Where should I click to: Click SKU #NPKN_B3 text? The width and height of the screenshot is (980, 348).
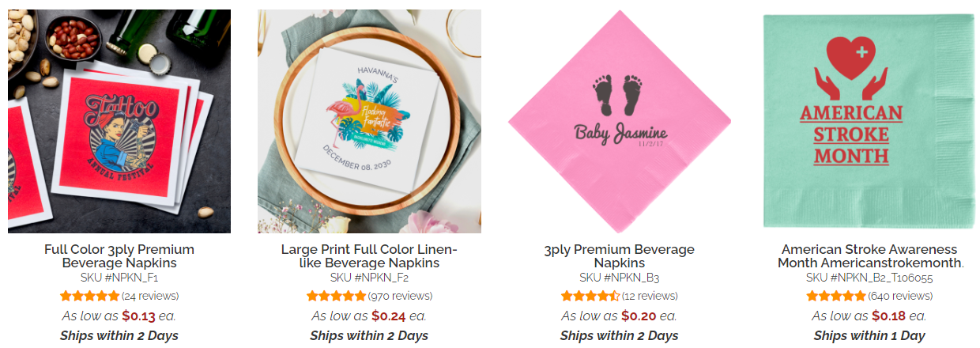coord(620,278)
